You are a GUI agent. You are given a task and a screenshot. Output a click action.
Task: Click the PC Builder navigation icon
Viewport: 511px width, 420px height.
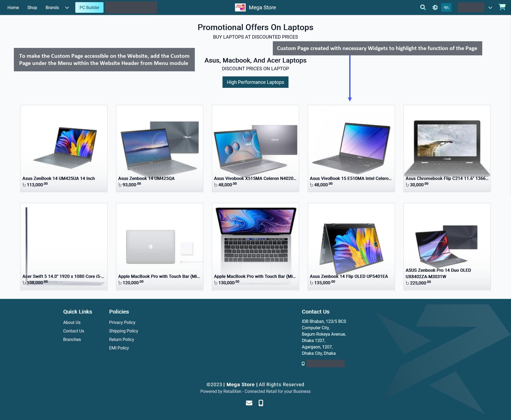tap(89, 7)
